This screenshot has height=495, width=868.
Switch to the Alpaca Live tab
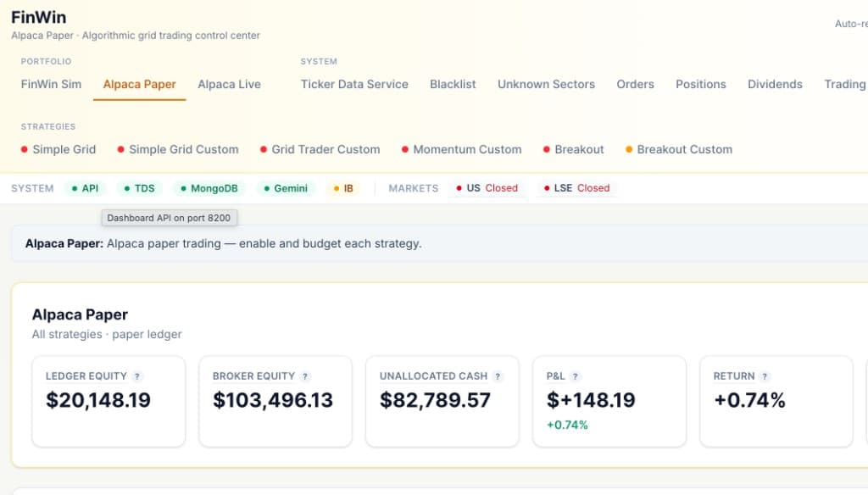pos(229,84)
